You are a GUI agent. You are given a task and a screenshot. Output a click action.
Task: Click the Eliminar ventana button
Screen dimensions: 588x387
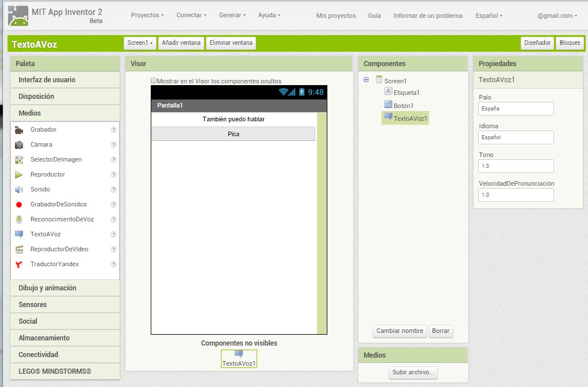(x=231, y=43)
